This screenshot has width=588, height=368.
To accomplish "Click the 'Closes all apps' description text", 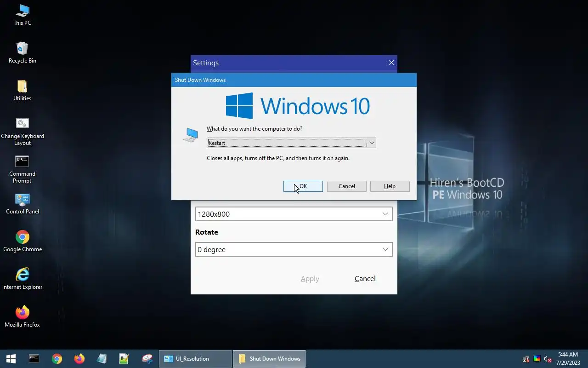I will (x=278, y=158).
